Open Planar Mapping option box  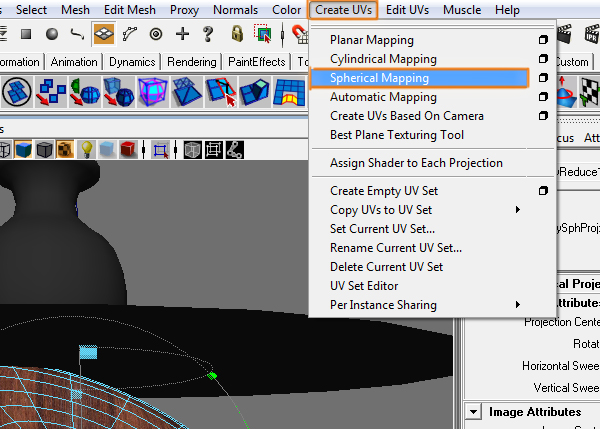pos(543,40)
